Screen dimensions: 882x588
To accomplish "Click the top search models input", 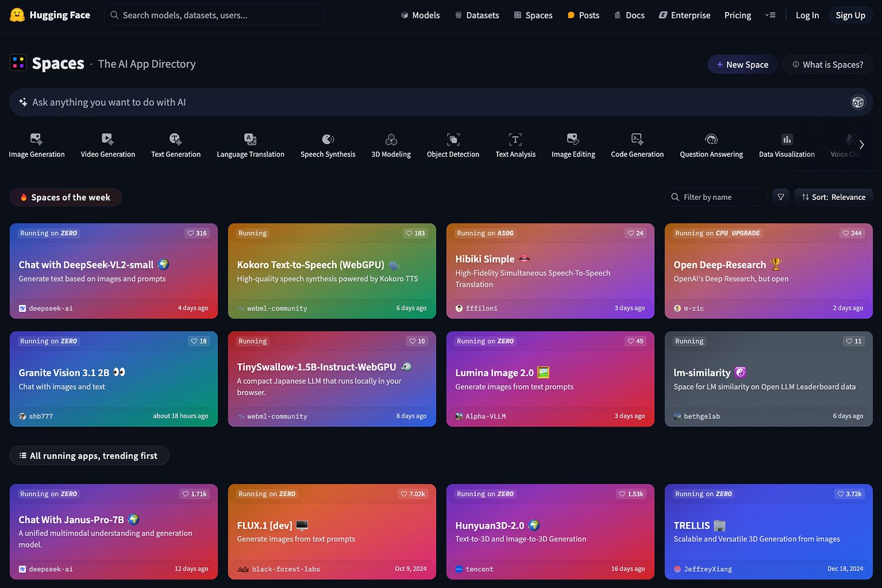I will pos(214,15).
